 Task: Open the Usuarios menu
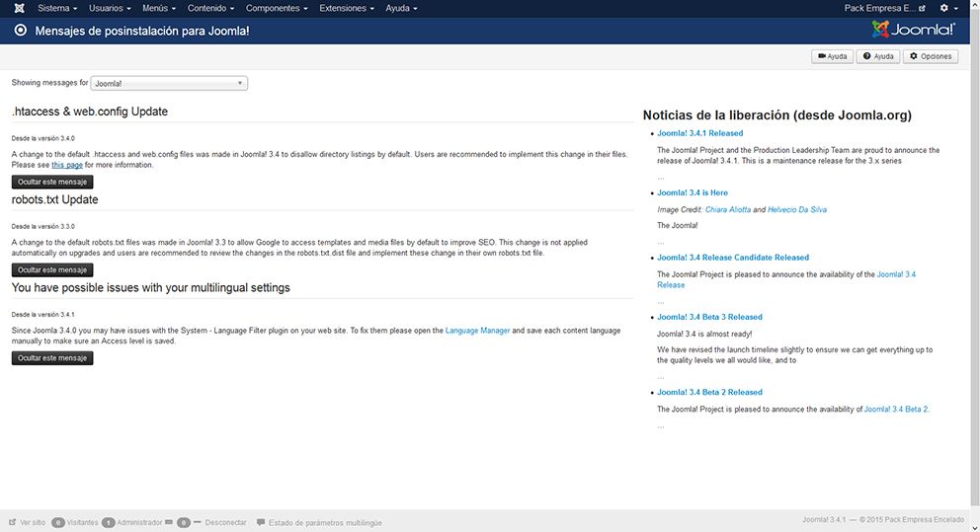110,8
